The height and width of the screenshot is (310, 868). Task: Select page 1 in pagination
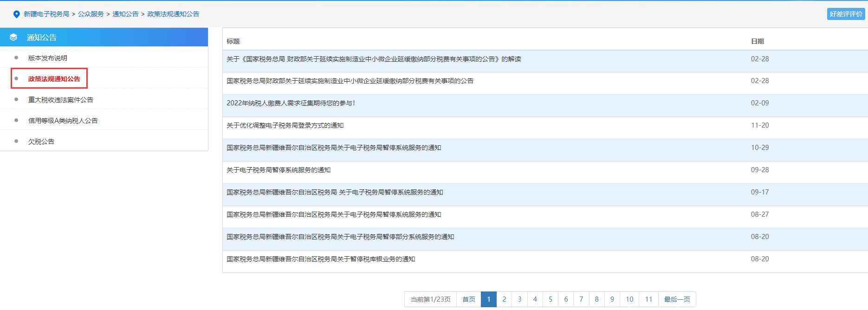(489, 299)
